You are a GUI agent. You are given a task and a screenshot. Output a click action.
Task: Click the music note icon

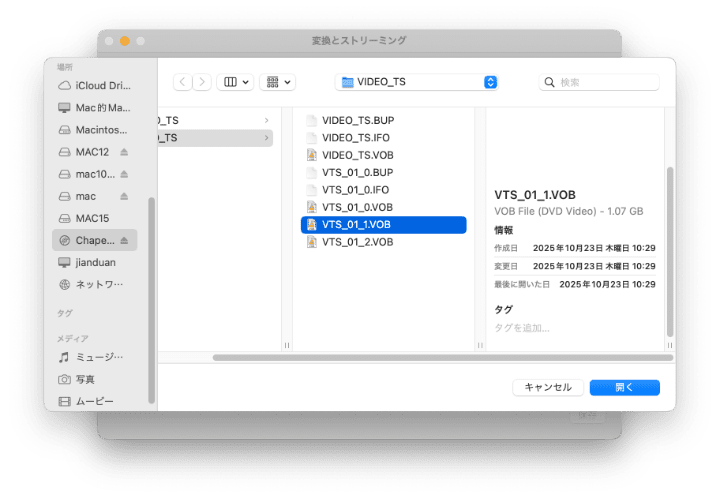64,357
